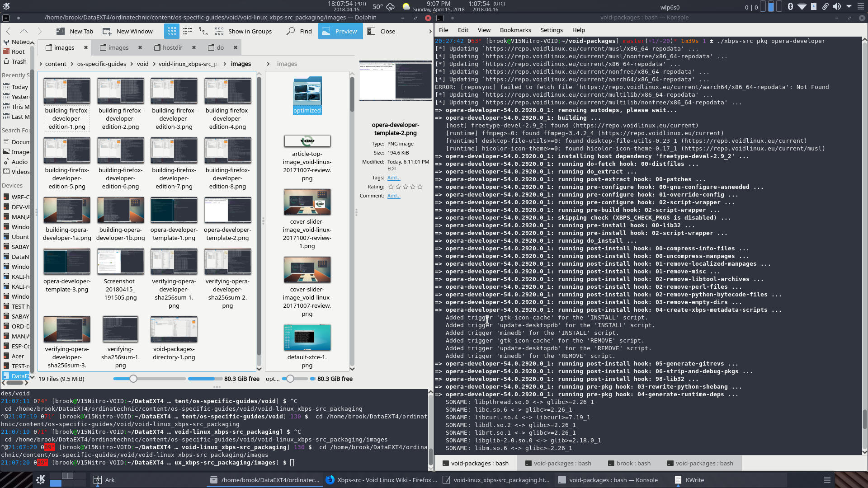This screenshot has width=868, height=488.
Task: Set rating to the fifth star
Action: click(420, 187)
